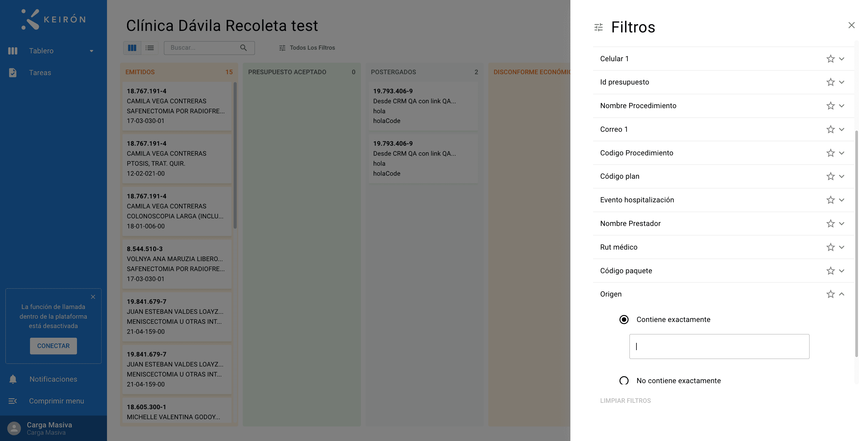The width and height of the screenshot is (868, 441).
Task: Collapse the Origen filter section
Action: pyautogui.click(x=841, y=294)
